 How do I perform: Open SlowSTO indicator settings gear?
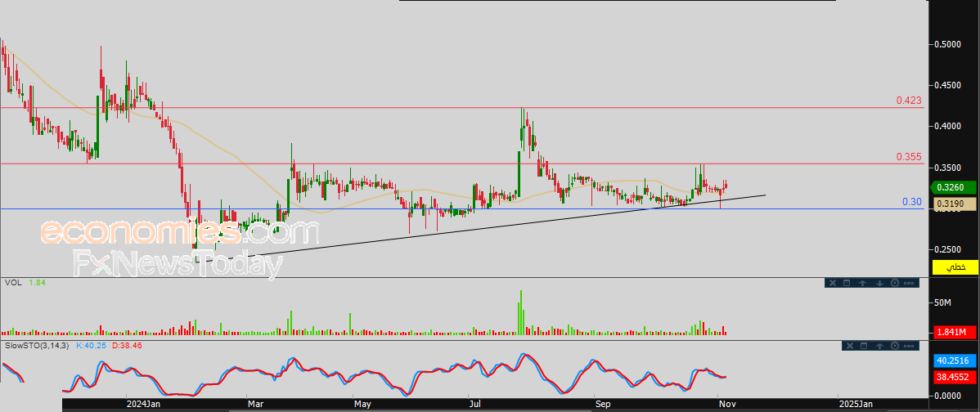coord(895,346)
